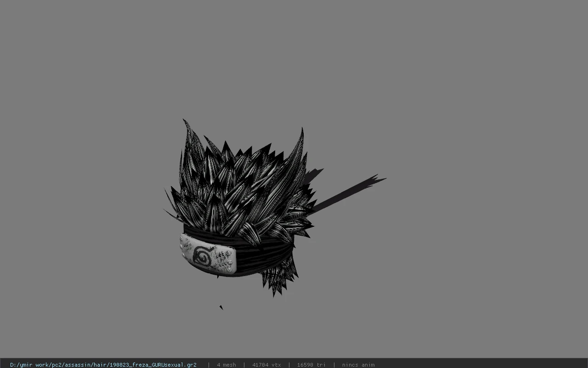Click the "4 mesh" status entry
The image size is (588, 368).
click(226, 365)
